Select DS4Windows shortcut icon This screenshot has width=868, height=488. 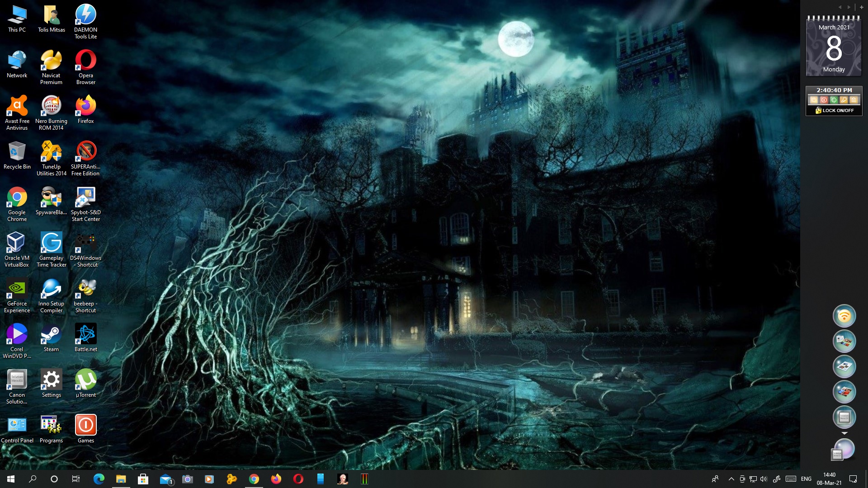tap(86, 250)
